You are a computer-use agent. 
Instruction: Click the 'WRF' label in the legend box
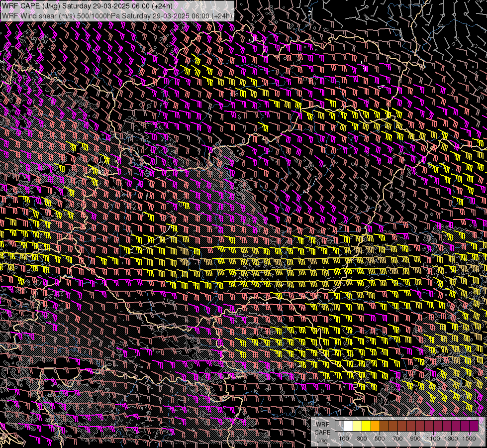323,425
